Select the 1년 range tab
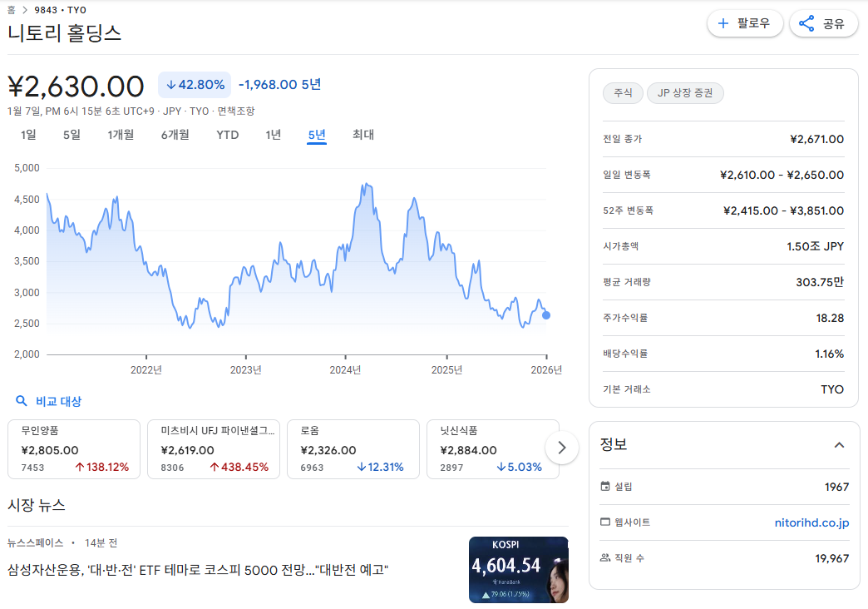The width and height of the screenshot is (868, 609). click(274, 135)
